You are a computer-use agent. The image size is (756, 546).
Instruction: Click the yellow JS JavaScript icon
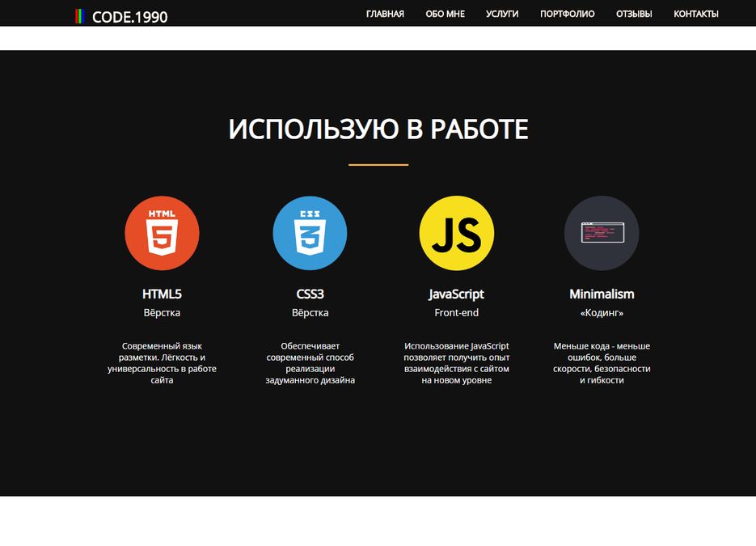(457, 233)
